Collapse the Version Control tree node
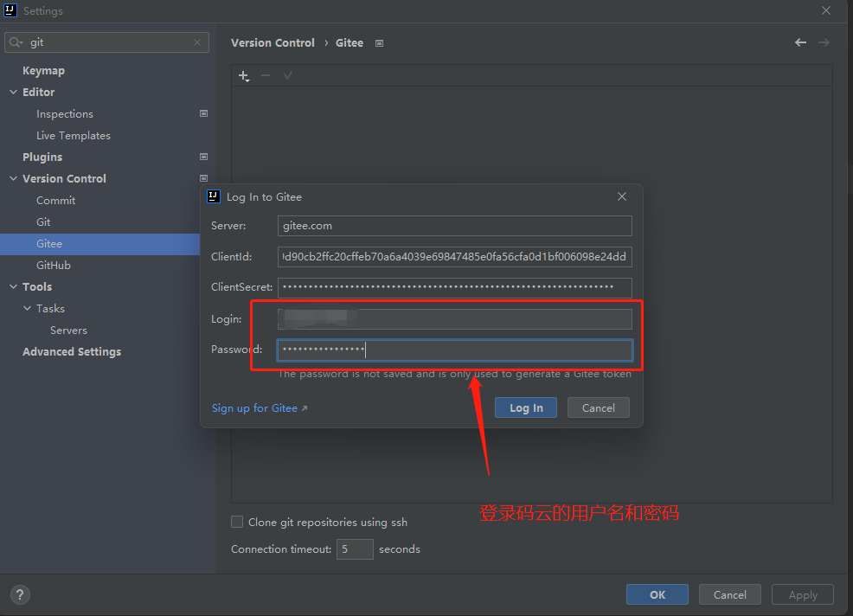This screenshot has width=853, height=616. click(14, 178)
